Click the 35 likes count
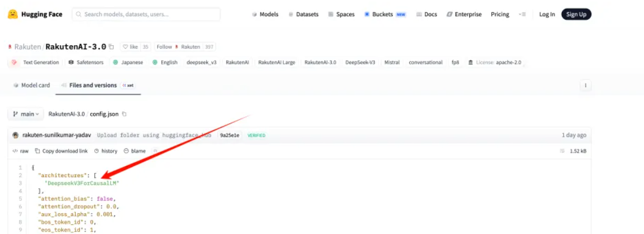 tap(146, 47)
